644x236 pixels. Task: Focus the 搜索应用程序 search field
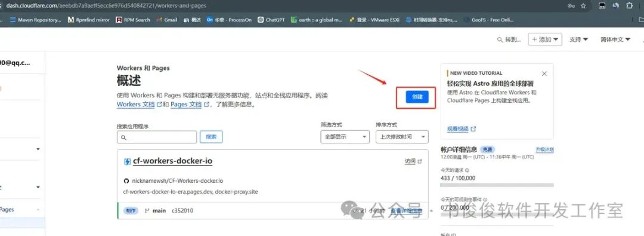[157, 137]
